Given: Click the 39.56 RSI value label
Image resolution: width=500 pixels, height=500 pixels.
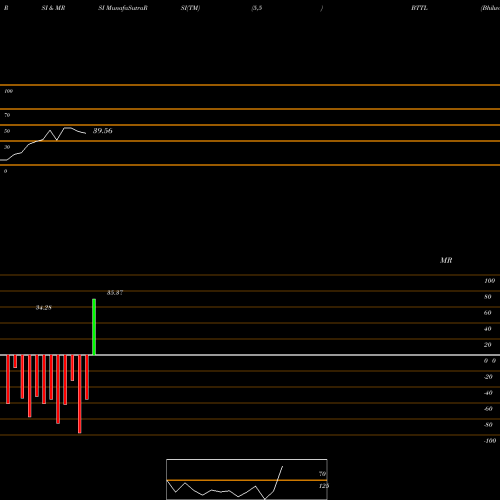Looking at the screenshot, I should point(103,131).
